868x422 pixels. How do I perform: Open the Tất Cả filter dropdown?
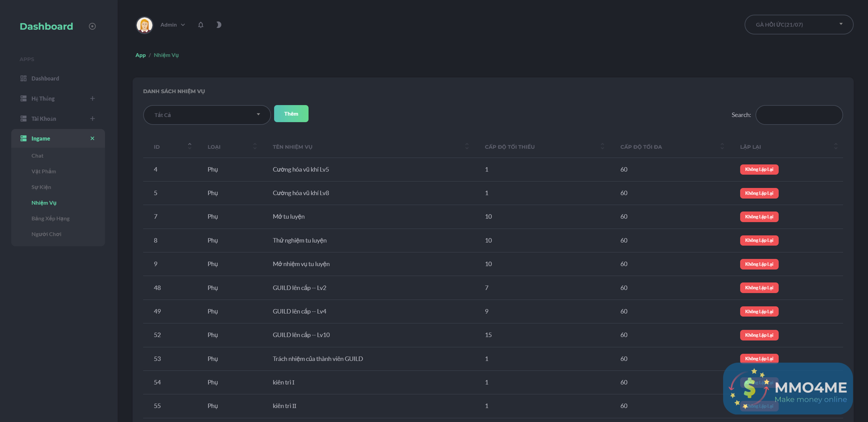pyautogui.click(x=207, y=115)
